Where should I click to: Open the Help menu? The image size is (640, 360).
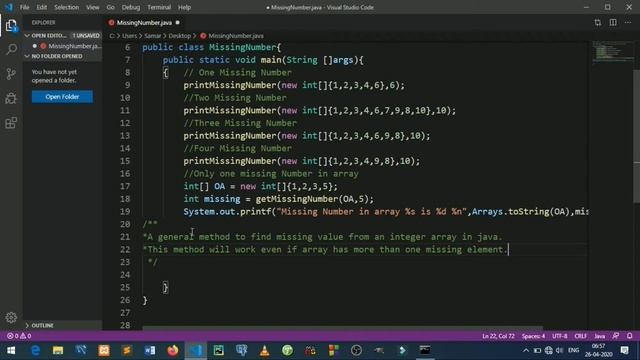coord(184,7)
